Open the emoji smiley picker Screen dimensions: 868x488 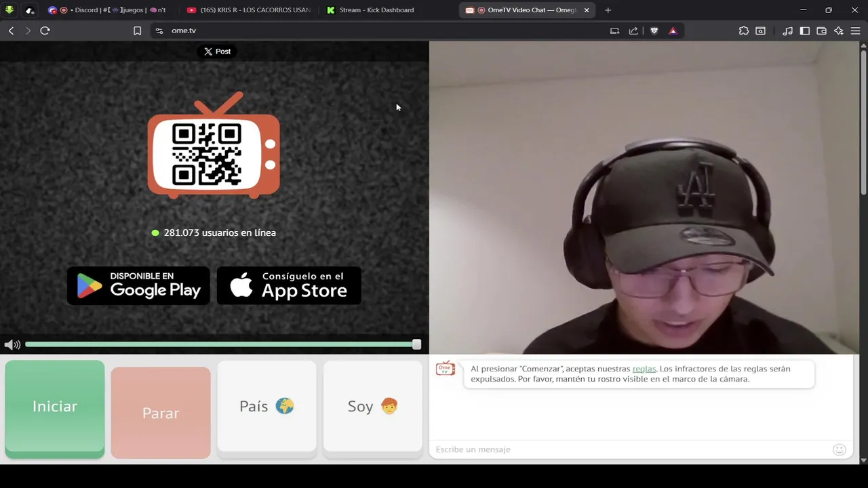840,449
